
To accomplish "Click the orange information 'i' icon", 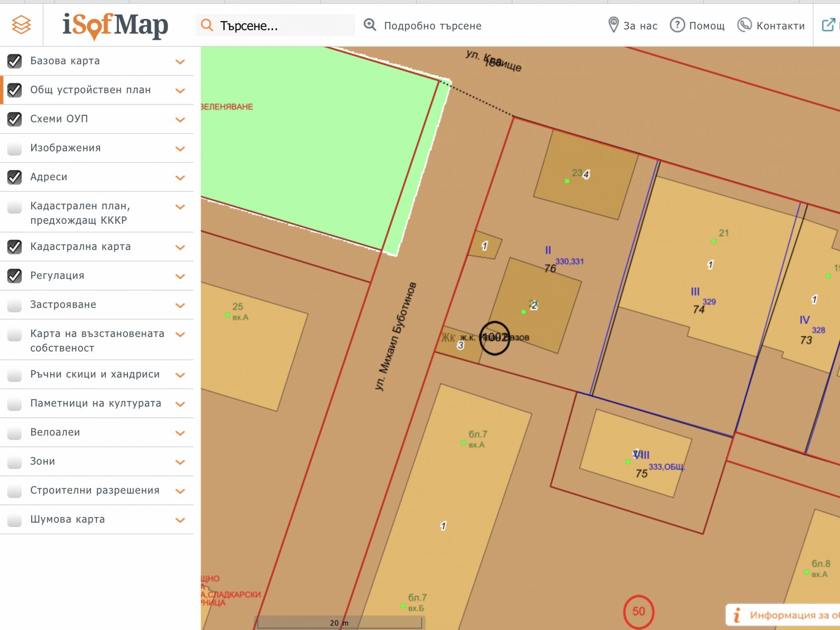I will (x=737, y=615).
